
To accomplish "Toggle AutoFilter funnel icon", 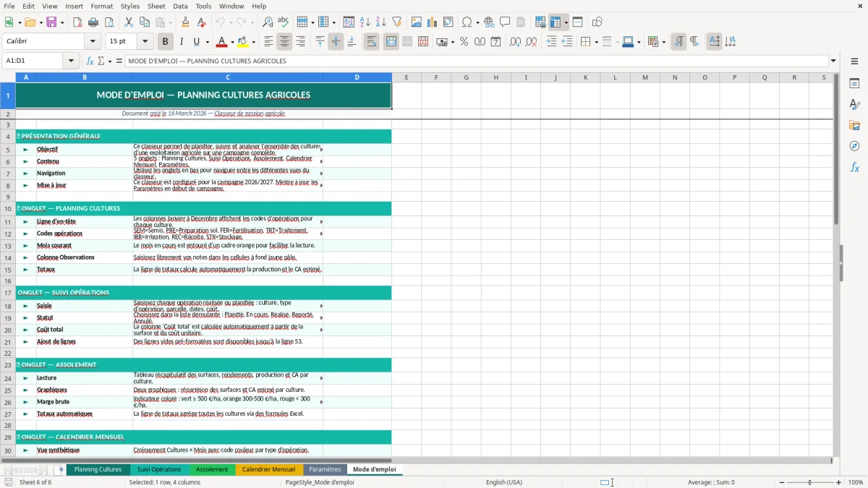I will tap(397, 22).
